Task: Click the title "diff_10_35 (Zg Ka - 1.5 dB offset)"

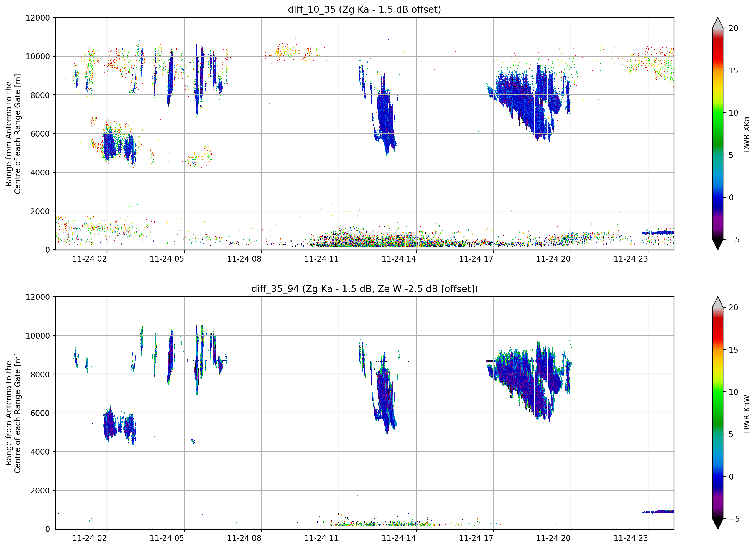Action: 364,10
